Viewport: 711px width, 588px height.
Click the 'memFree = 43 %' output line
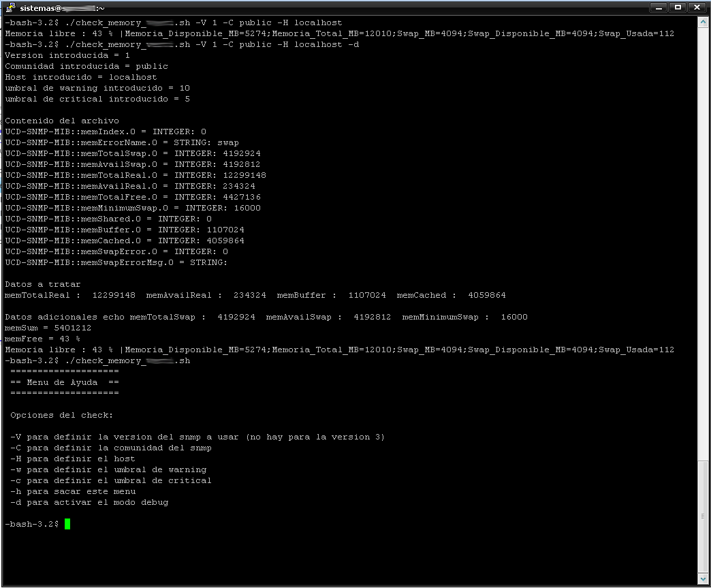coord(42,339)
